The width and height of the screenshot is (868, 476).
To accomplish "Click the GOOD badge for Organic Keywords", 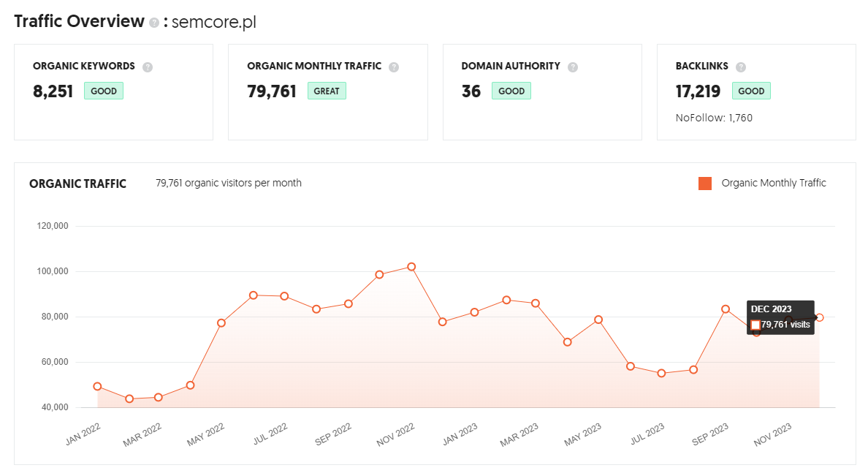I will (104, 91).
